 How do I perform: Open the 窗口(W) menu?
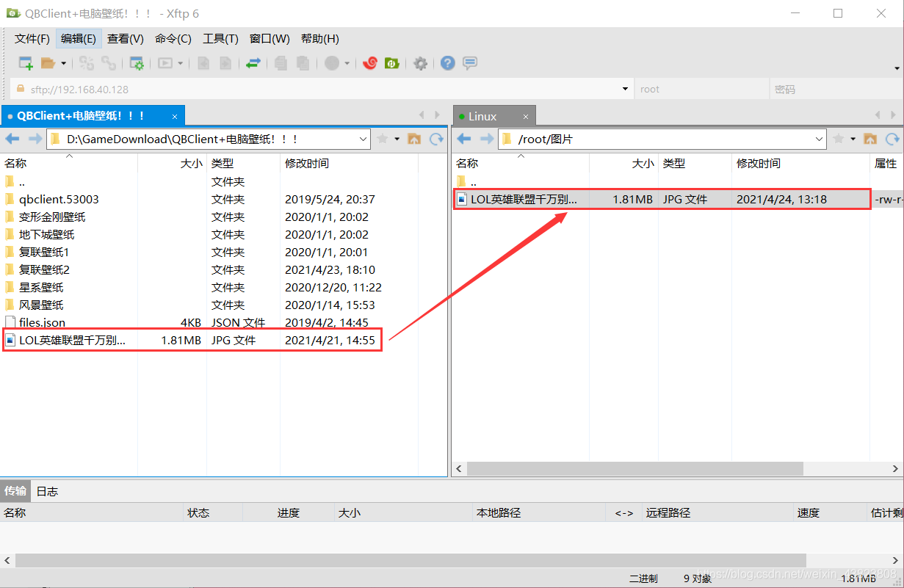[x=270, y=39]
